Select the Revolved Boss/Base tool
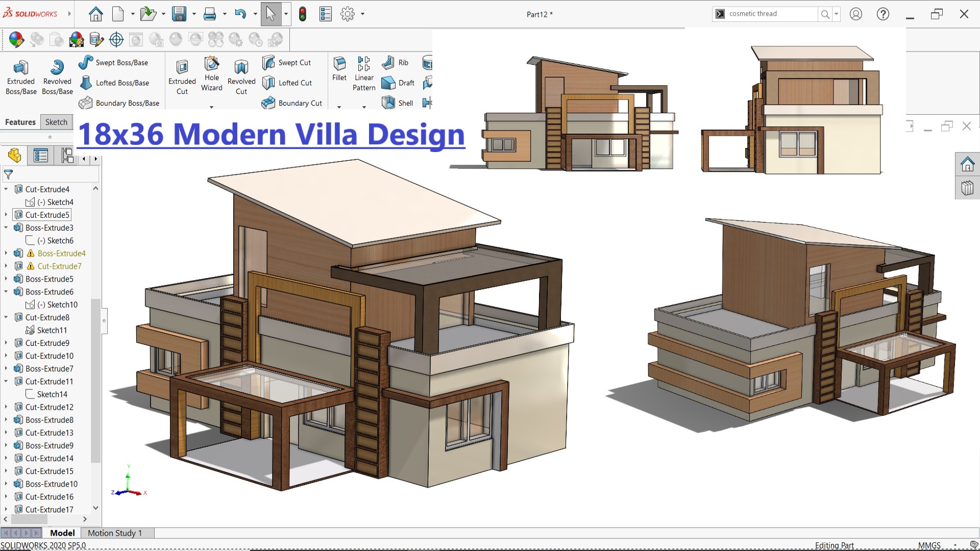 coord(57,77)
